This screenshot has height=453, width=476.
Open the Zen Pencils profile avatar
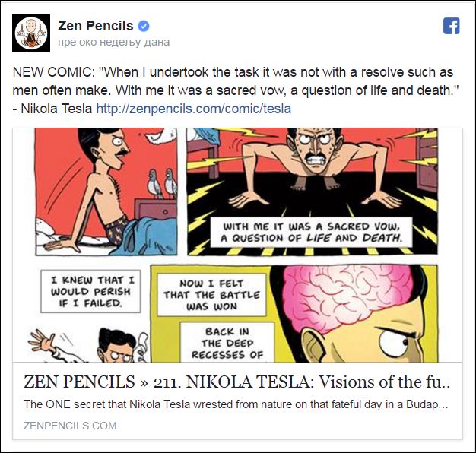31,33
